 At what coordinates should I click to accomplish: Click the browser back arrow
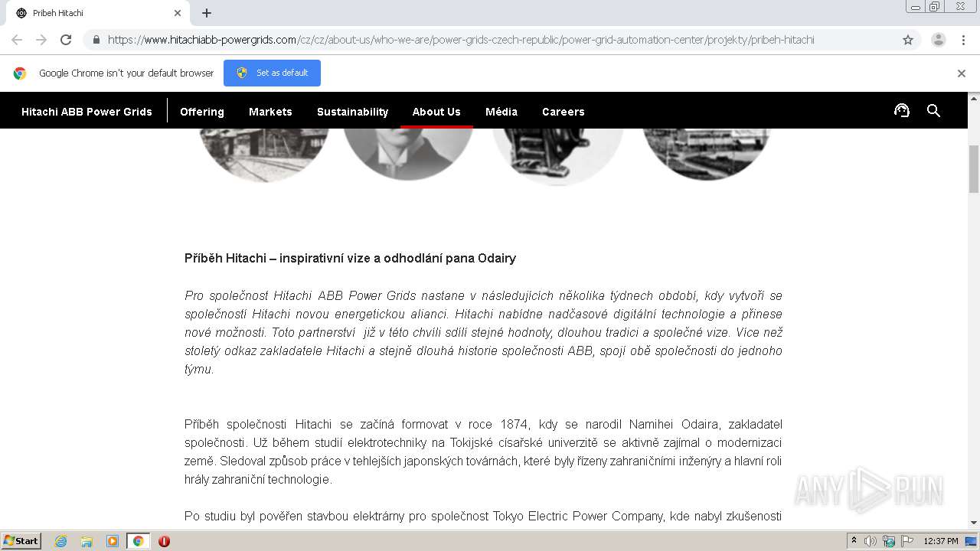(17, 40)
